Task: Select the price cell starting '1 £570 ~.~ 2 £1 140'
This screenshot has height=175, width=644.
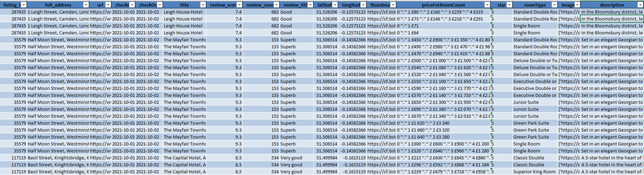Action: coord(444,95)
